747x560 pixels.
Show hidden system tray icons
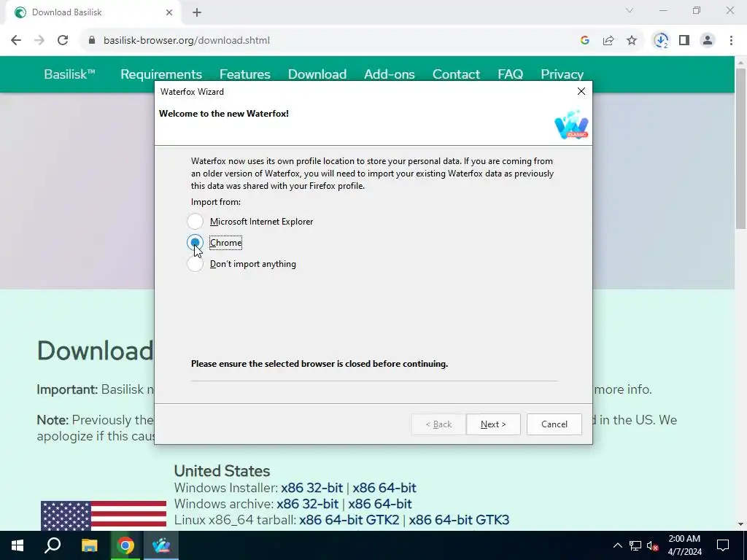[617, 545]
